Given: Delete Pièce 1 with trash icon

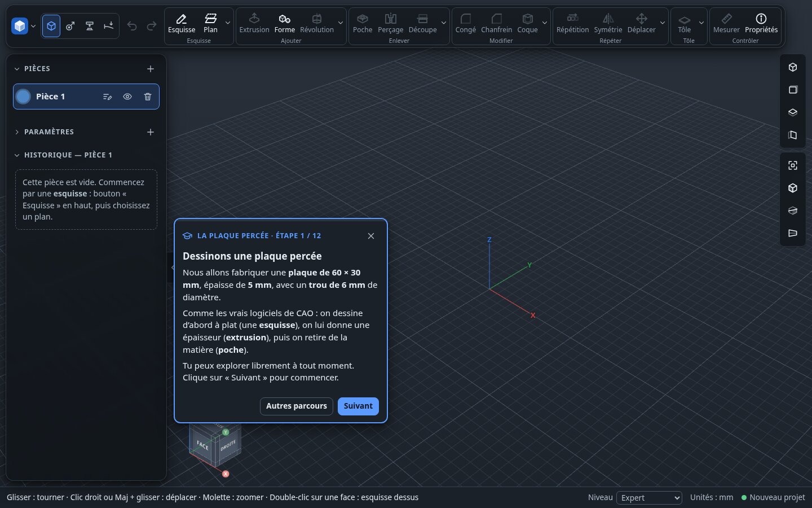Looking at the screenshot, I should click(148, 97).
